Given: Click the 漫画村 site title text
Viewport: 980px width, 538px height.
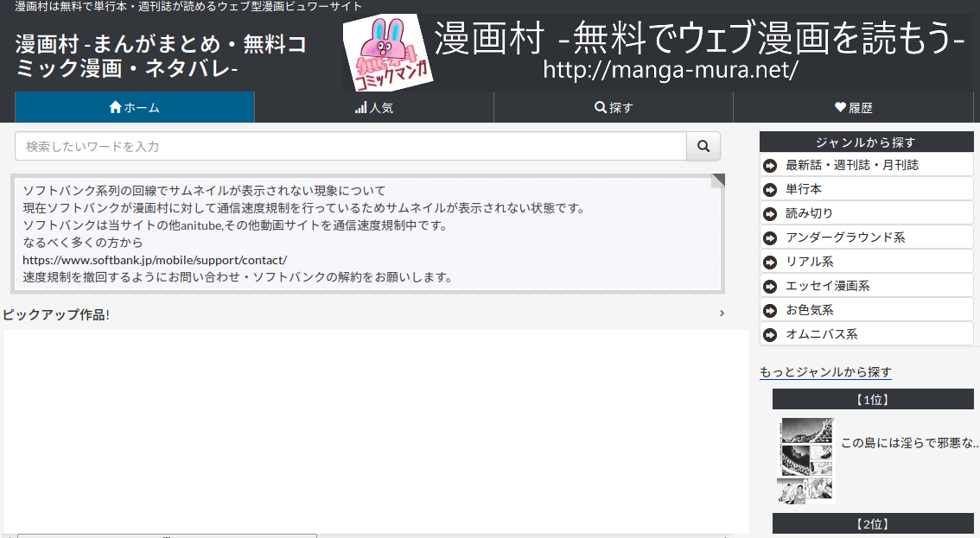Looking at the screenshot, I should pos(161,55).
